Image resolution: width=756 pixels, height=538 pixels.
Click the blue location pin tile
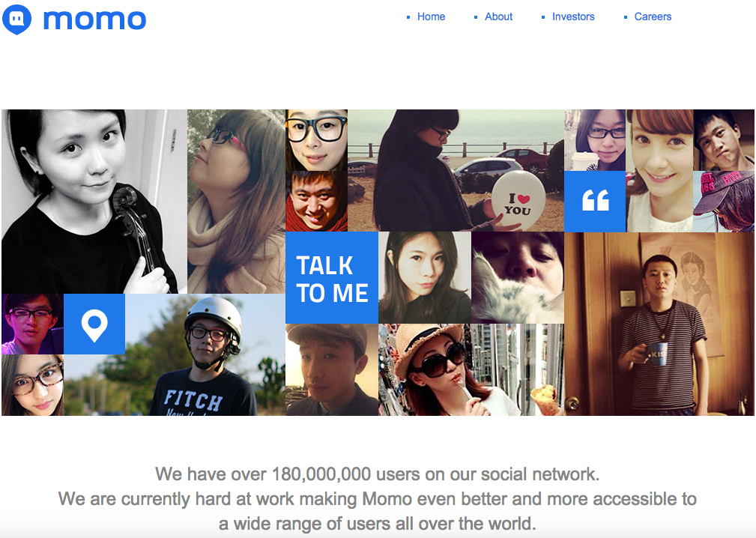pyautogui.click(x=94, y=324)
